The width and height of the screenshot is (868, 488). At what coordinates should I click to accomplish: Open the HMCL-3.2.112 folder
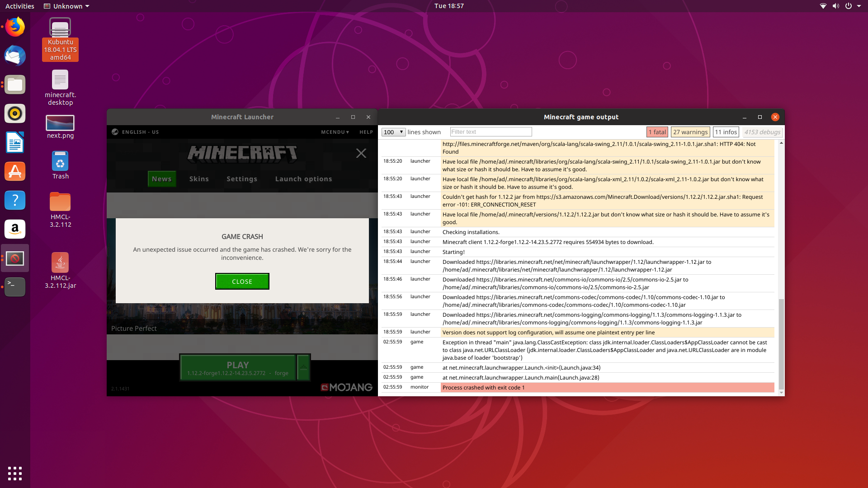pyautogui.click(x=60, y=202)
